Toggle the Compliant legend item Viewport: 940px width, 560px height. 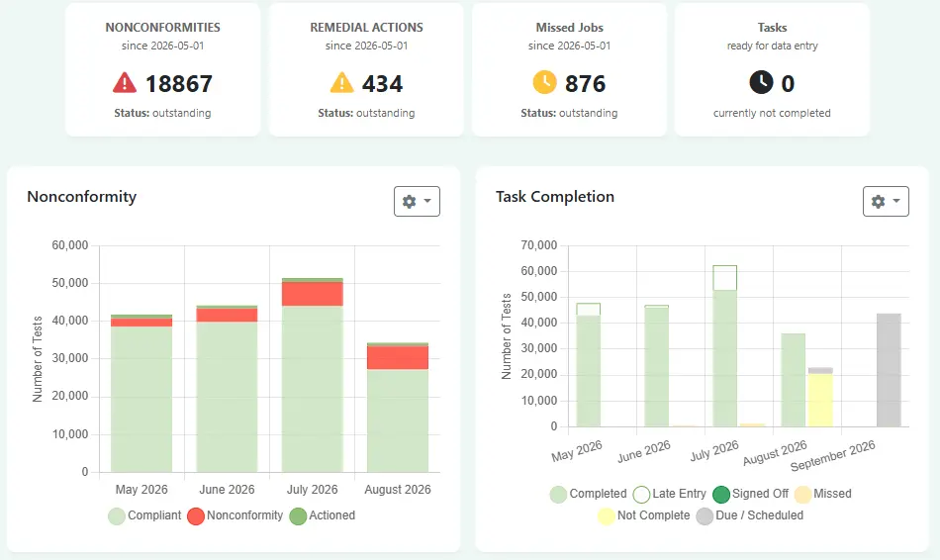pos(144,515)
